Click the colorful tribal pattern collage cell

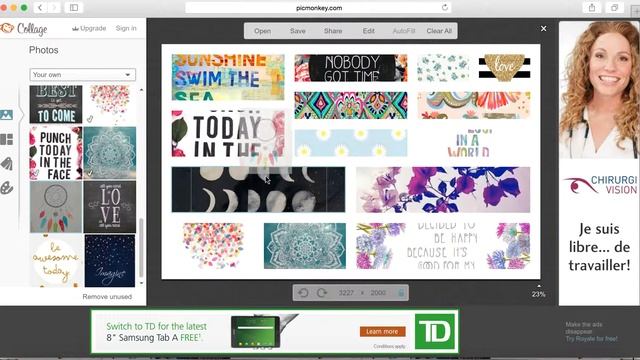pos(351,105)
